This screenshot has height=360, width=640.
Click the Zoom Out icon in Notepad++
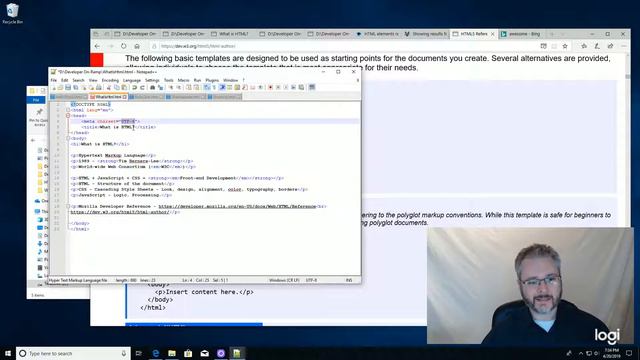click(179, 87)
